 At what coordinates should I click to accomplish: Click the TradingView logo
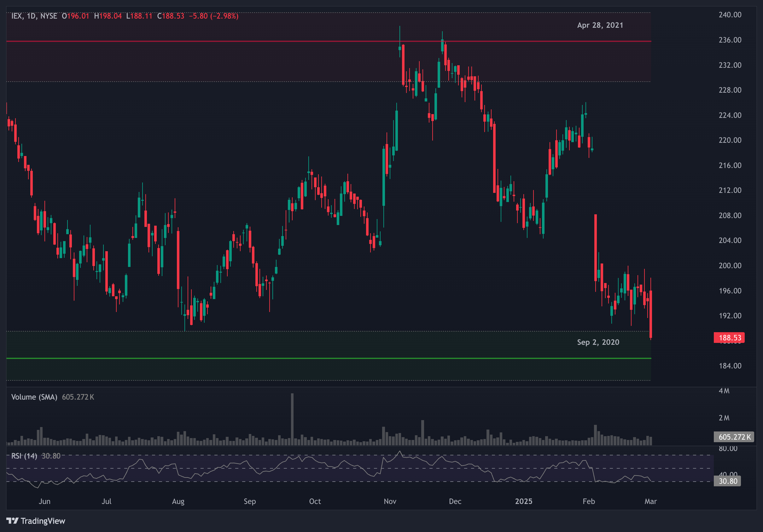click(x=36, y=521)
